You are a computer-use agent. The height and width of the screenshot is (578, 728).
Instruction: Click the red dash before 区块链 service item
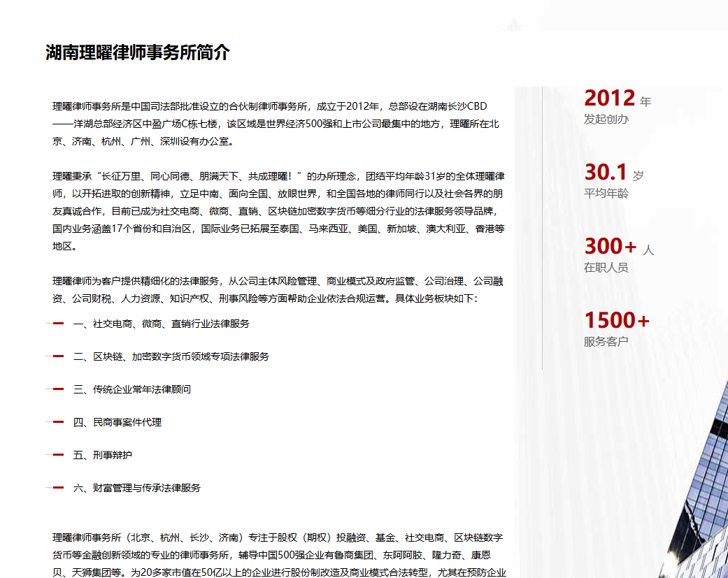click(58, 356)
